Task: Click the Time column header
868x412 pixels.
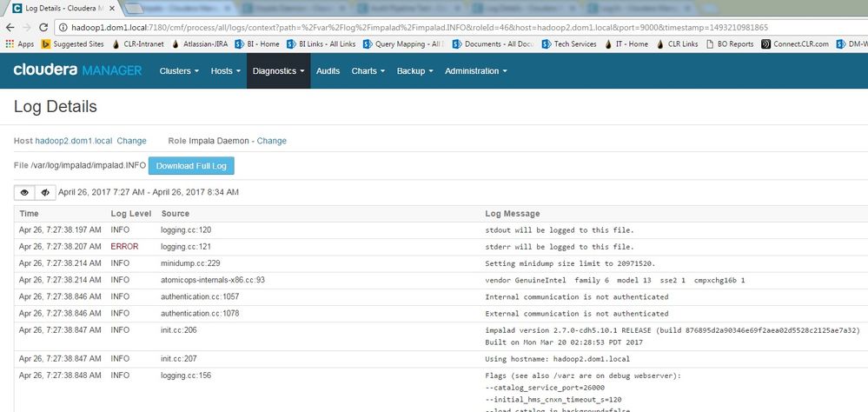Action: tap(30, 213)
